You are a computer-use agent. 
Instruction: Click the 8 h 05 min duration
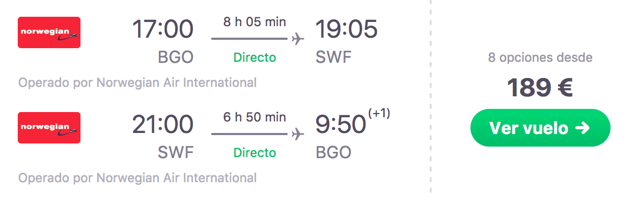[x=255, y=22]
